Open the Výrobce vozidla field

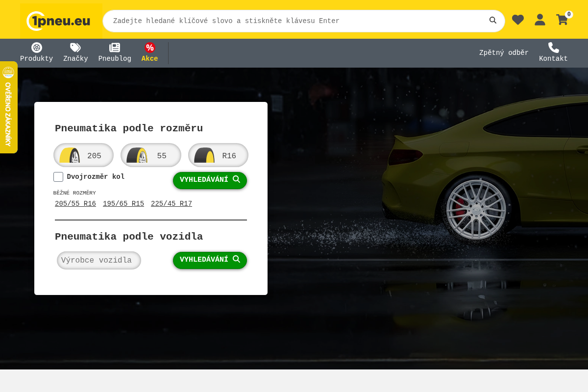pos(99,260)
